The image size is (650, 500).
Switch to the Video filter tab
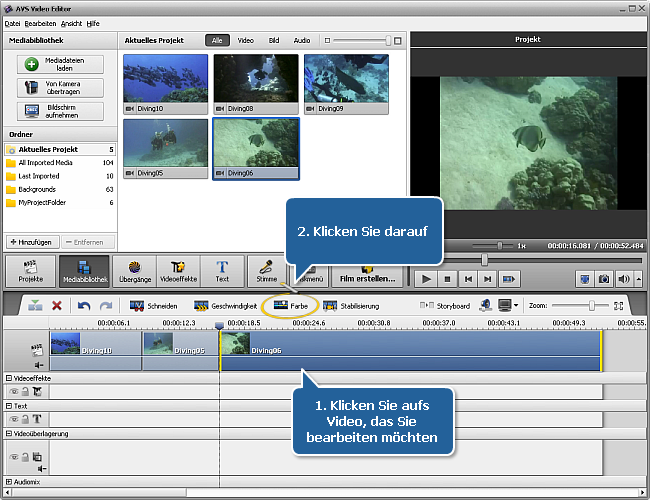click(x=245, y=40)
